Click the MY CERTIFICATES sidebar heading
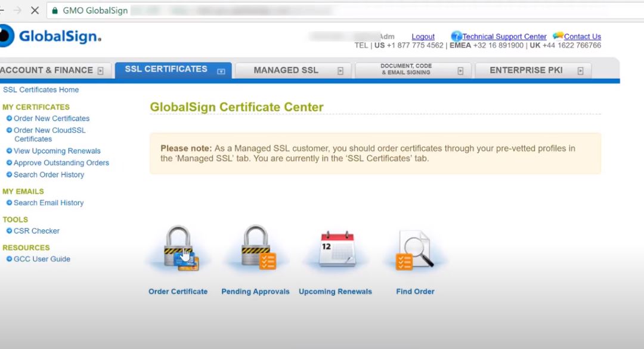This screenshot has height=349, width=644. point(36,107)
